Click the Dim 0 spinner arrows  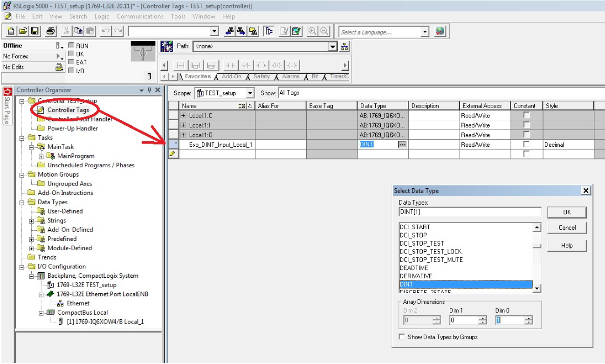pyautogui.click(x=528, y=320)
